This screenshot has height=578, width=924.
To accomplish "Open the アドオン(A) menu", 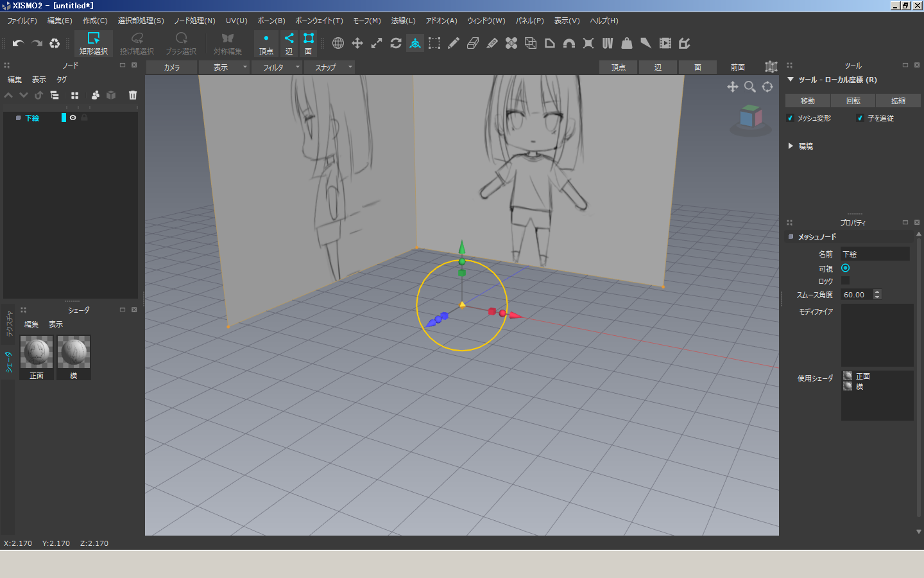I will coord(441,21).
